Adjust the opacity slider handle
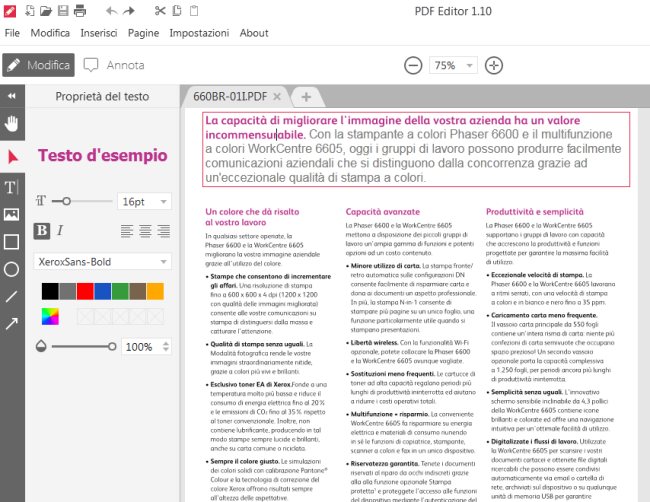The width and height of the screenshot is (650, 502). (112, 347)
